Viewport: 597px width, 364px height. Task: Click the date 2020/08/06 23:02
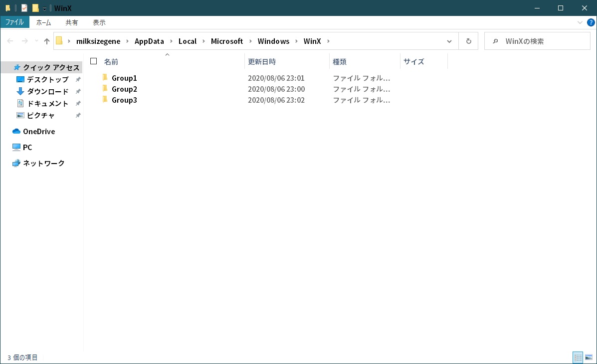click(276, 100)
